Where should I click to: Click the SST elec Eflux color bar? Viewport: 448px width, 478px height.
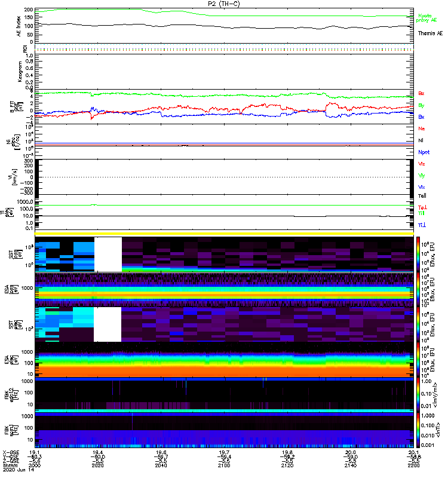coord(418,324)
